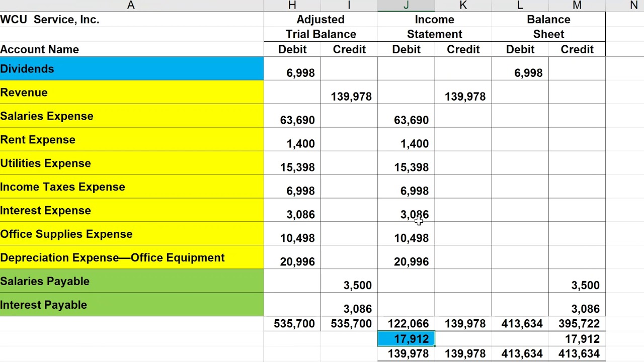This screenshot has width=644, height=362.
Task: Click Salaries Payable 3,500 in Trial Balance
Action: point(349,282)
